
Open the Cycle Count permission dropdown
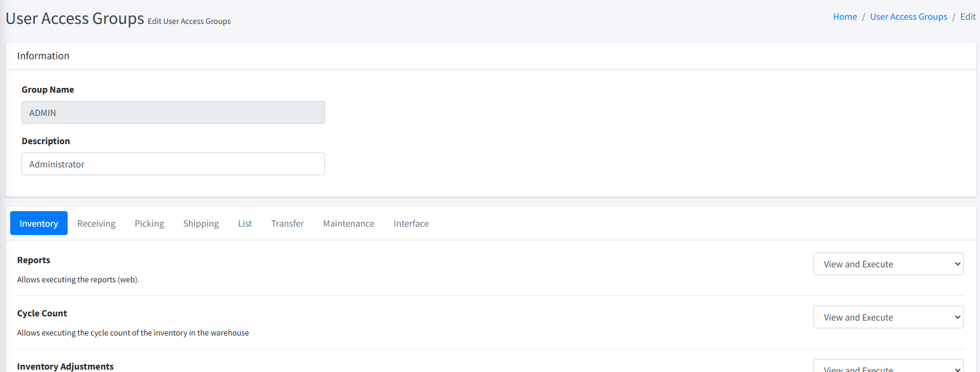888,317
